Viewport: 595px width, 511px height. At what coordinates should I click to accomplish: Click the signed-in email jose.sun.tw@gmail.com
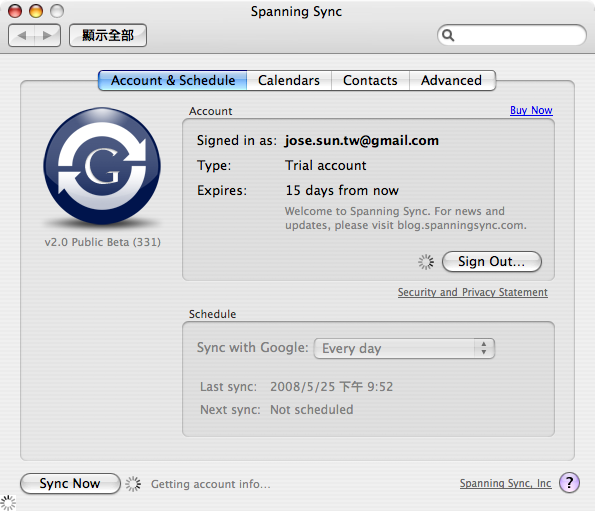[x=362, y=141]
